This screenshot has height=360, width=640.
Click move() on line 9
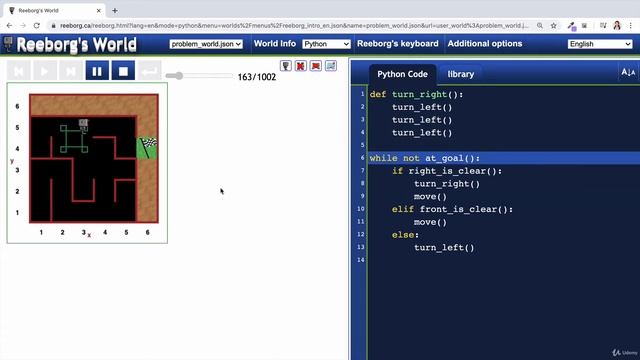coord(430,197)
